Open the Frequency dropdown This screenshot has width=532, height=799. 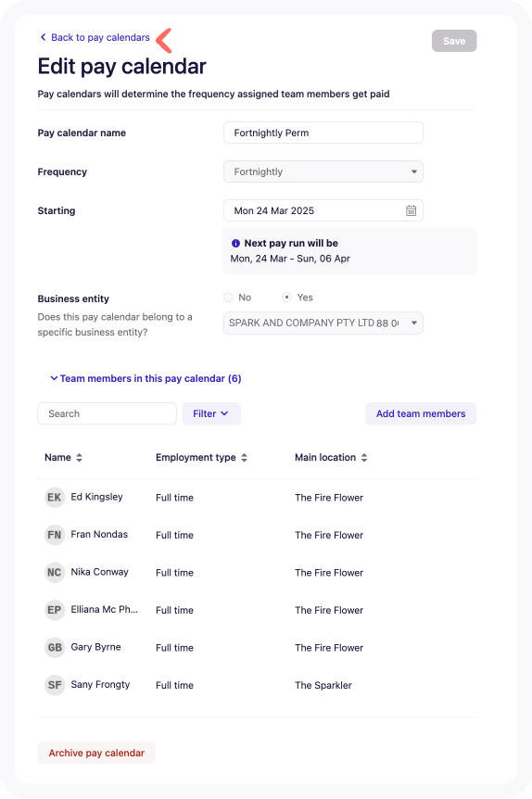pos(323,171)
